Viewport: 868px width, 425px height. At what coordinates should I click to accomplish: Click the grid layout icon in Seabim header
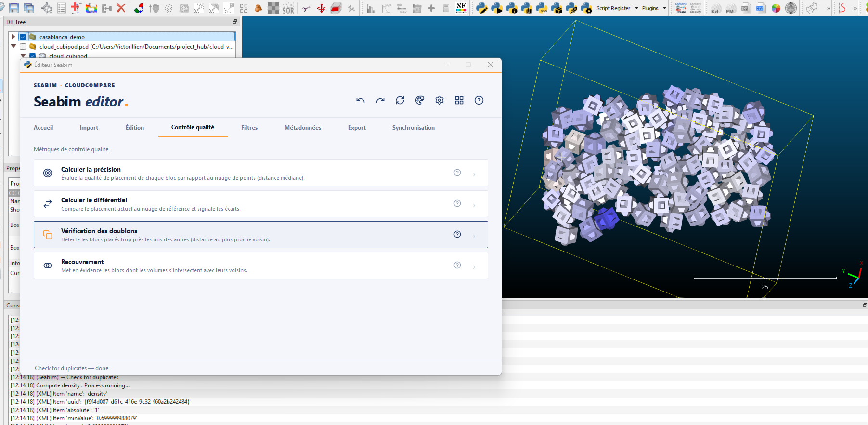click(459, 100)
